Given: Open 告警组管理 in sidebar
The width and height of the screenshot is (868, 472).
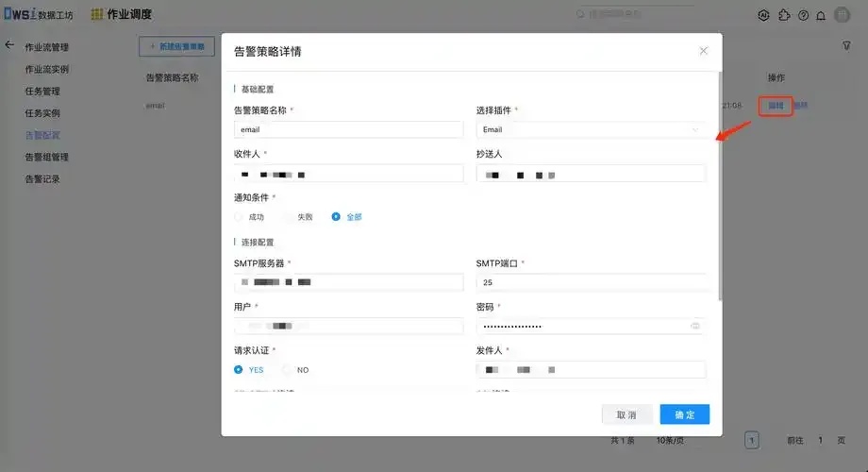Looking at the screenshot, I should tap(46, 157).
